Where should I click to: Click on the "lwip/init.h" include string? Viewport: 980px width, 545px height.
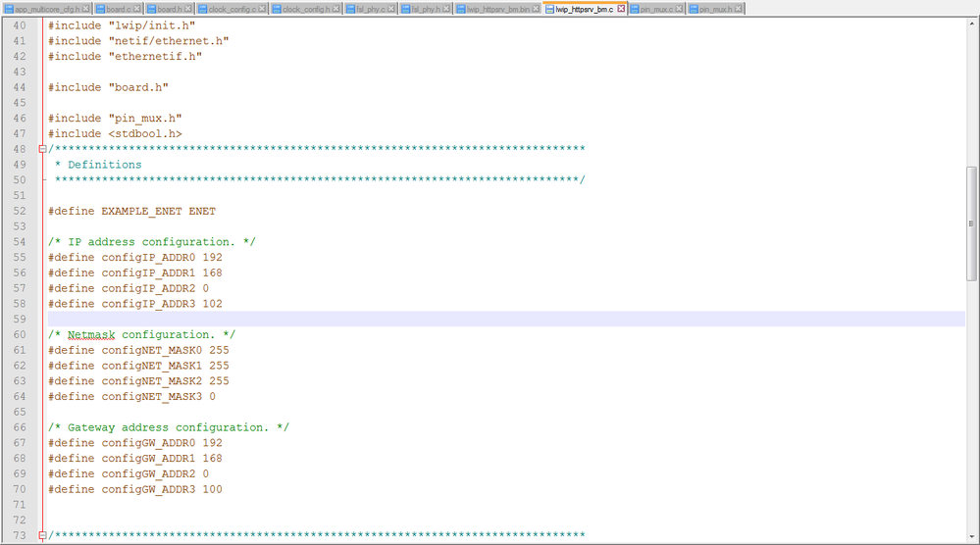pos(152,25)
